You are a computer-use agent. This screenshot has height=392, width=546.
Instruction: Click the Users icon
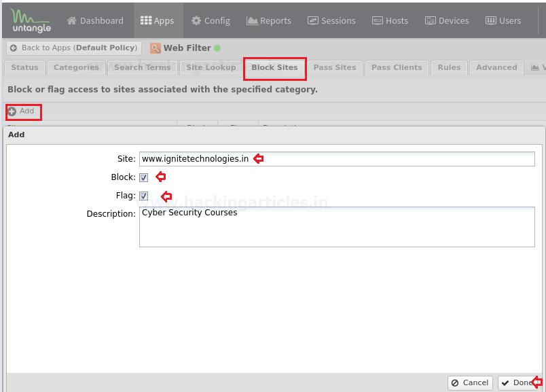[491, 20]
